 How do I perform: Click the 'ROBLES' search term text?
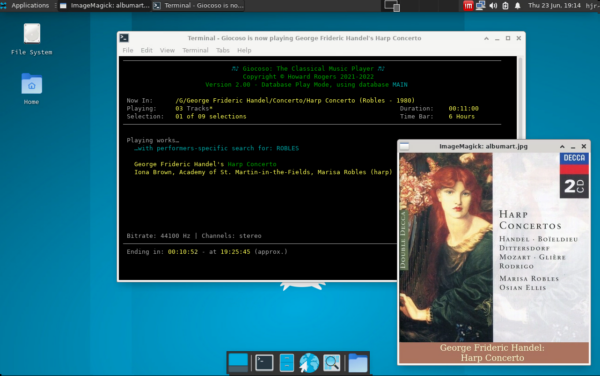coord(287,148)
